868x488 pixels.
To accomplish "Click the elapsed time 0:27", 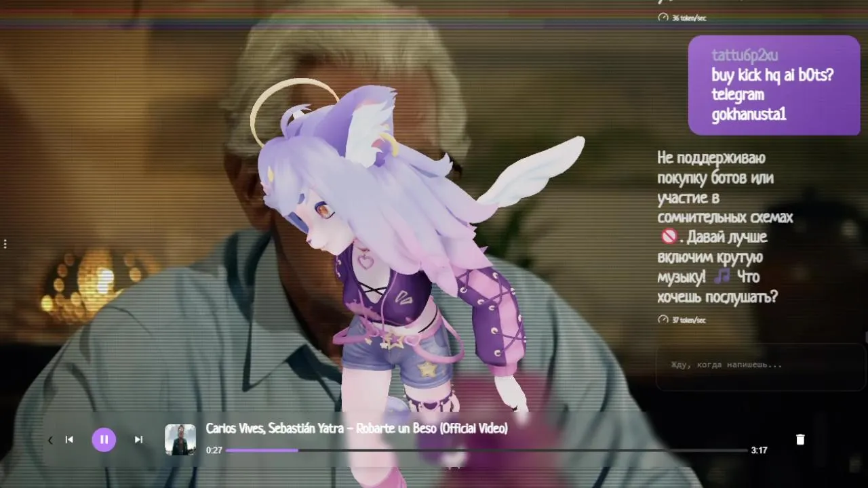I will [x=214, y=450].
